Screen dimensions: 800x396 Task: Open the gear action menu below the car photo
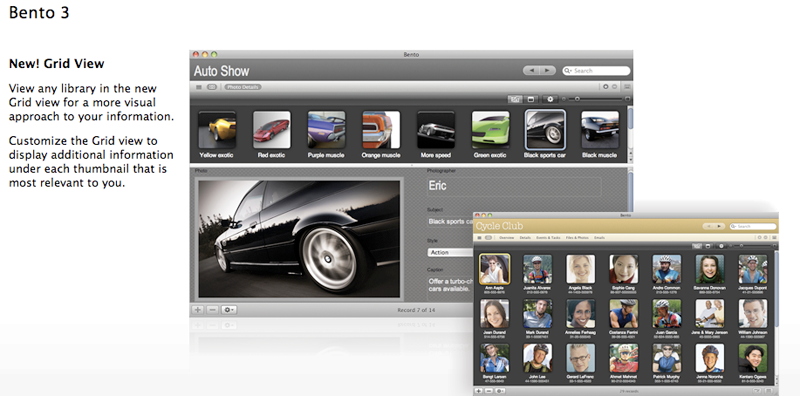pos(229,310)
